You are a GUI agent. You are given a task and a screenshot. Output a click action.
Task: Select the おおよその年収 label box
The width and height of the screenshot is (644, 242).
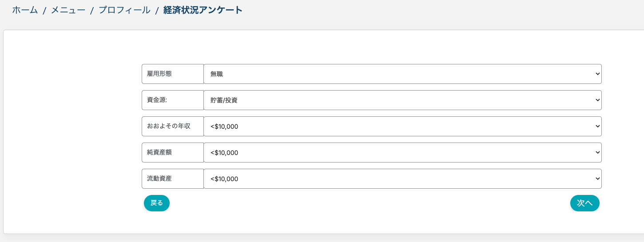tap(172, 127)
